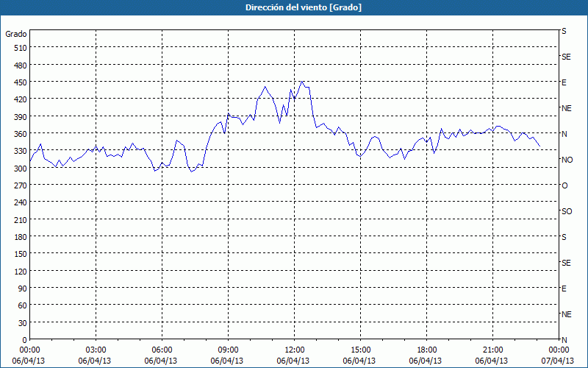Select the 450 value on the left axis
This screenshot has height=368, width=588.
[21, 82]
